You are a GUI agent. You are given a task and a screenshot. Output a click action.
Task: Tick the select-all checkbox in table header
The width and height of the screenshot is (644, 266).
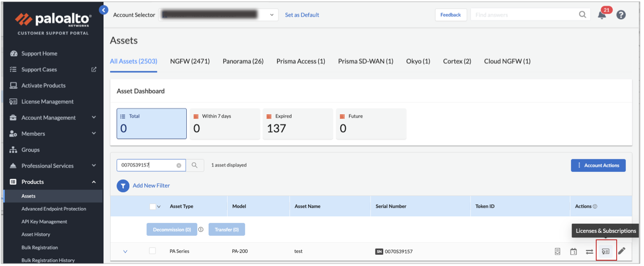[x=153, y=206]
